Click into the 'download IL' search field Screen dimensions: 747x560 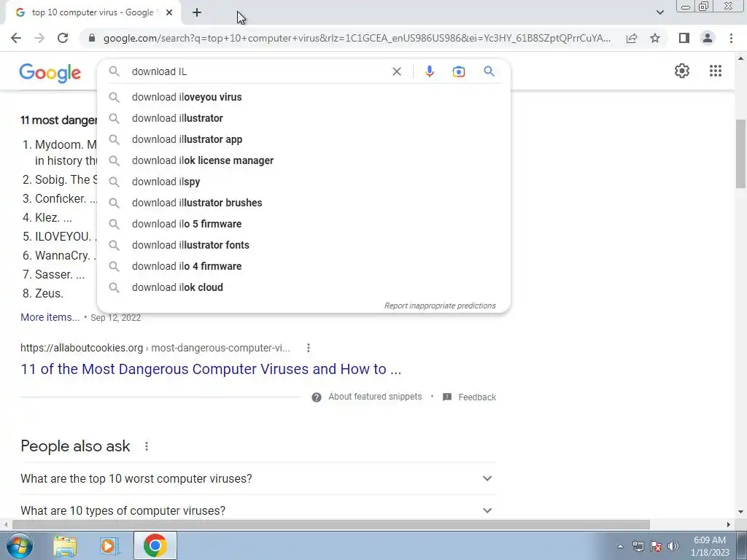coord(258,71)
